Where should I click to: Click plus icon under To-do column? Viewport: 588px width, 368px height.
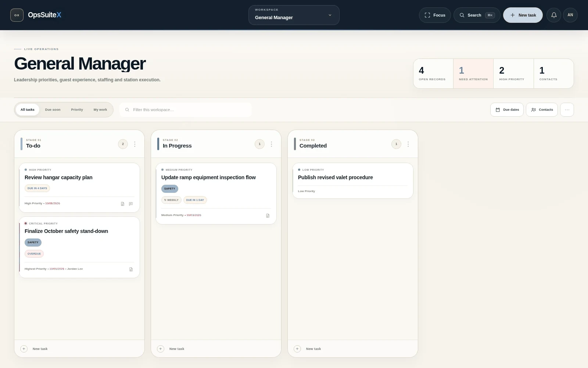24,349
